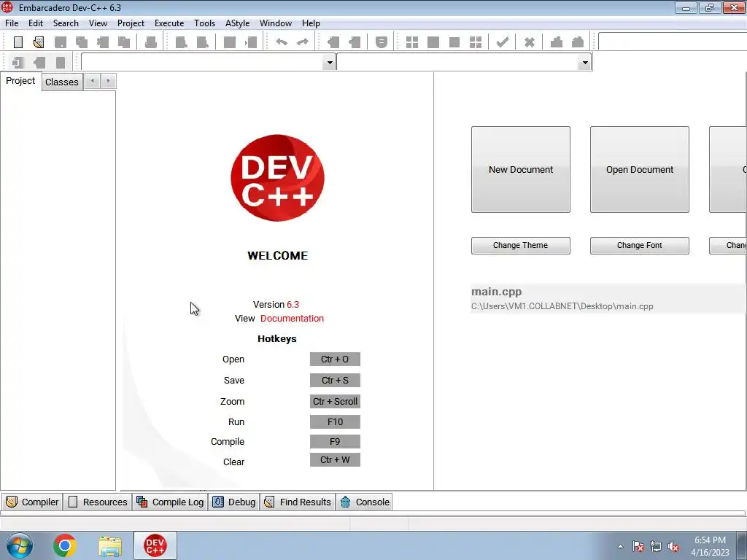
Task: Click the Change Theme button
Action: 521,245
